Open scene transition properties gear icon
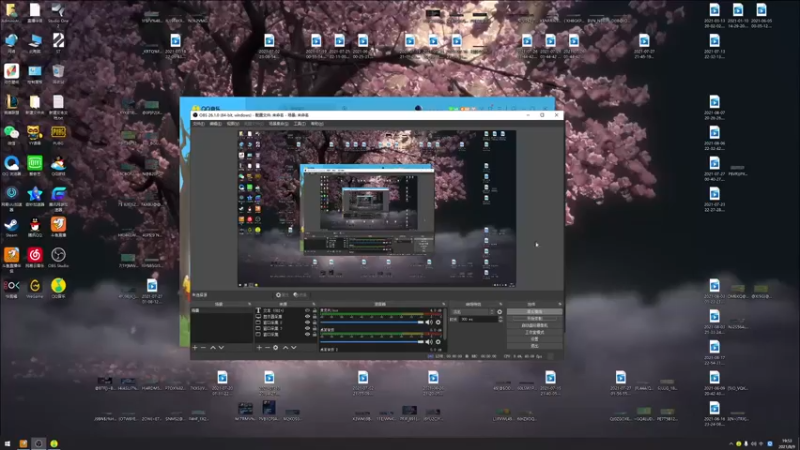Screen dimensions: 800x450 499,312
